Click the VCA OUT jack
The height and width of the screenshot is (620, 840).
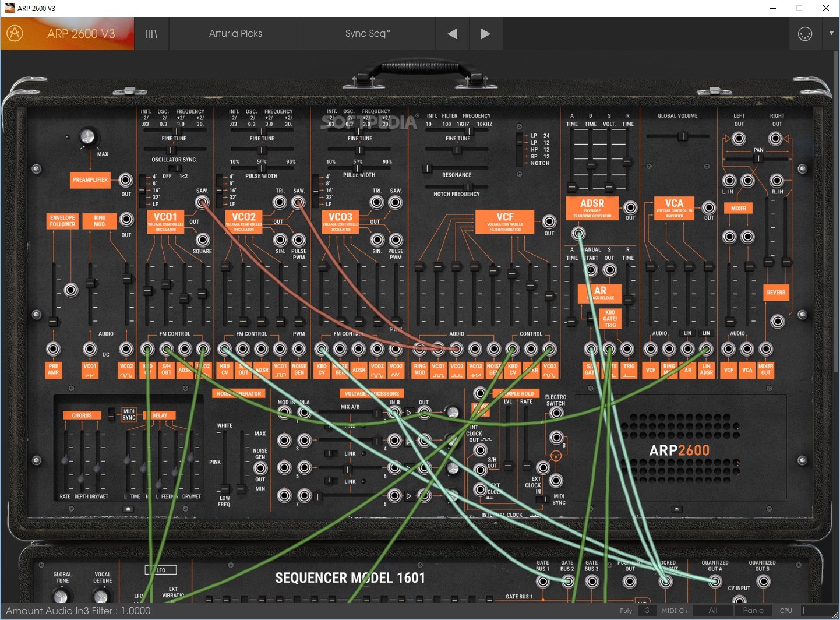pyautogui.click(x=708, y=207)
